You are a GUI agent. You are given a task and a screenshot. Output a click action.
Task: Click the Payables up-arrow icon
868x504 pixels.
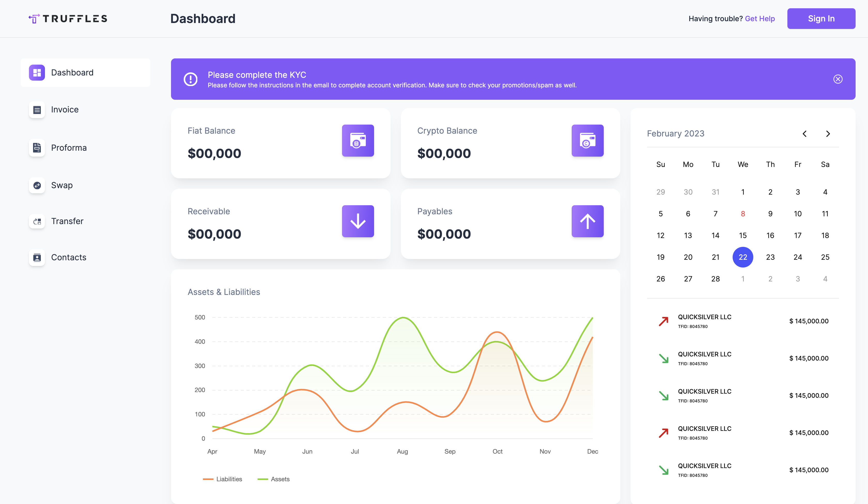click(587, 221)
